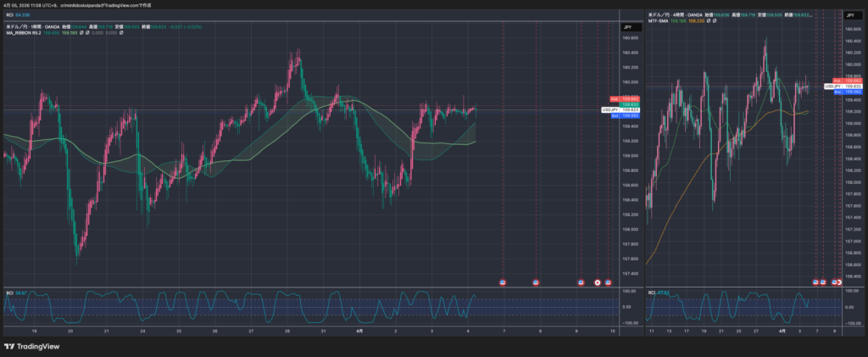
Task: Click the rightmost US flag event marker in left chart
Action: (609, 282)
